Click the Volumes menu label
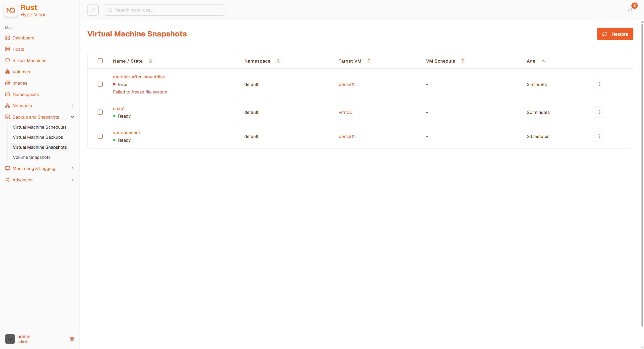Screen dimensions: 644x349 click(x=21, y=72)
